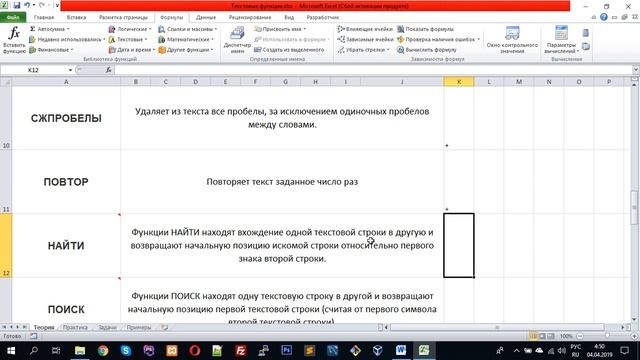This screenshot has width=640, height=360.
Task: Open Недавно использовались functions list
Action: 67,40
